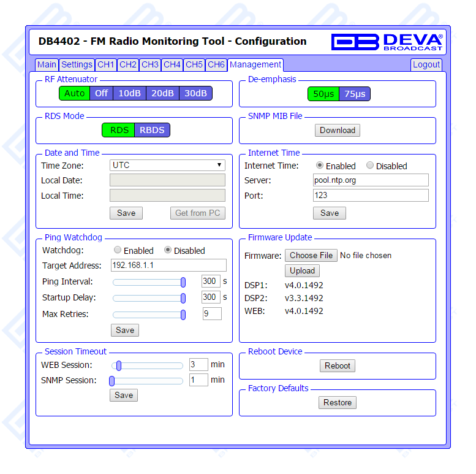Select Disabled for Internet Time
Screen dimensions: 476x474
click(x=370, y=166)
